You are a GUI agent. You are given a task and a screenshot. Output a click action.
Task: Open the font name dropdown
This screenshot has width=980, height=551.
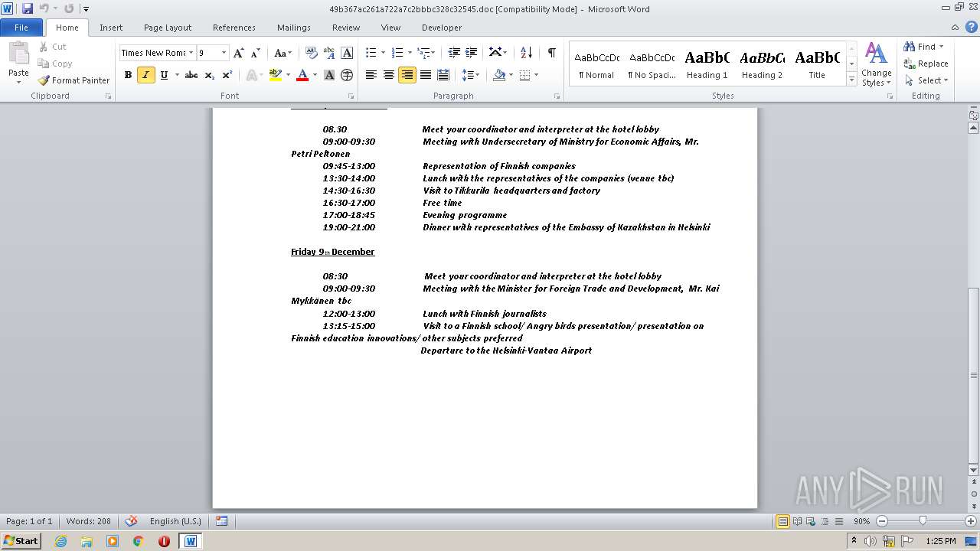pos(191,53)
